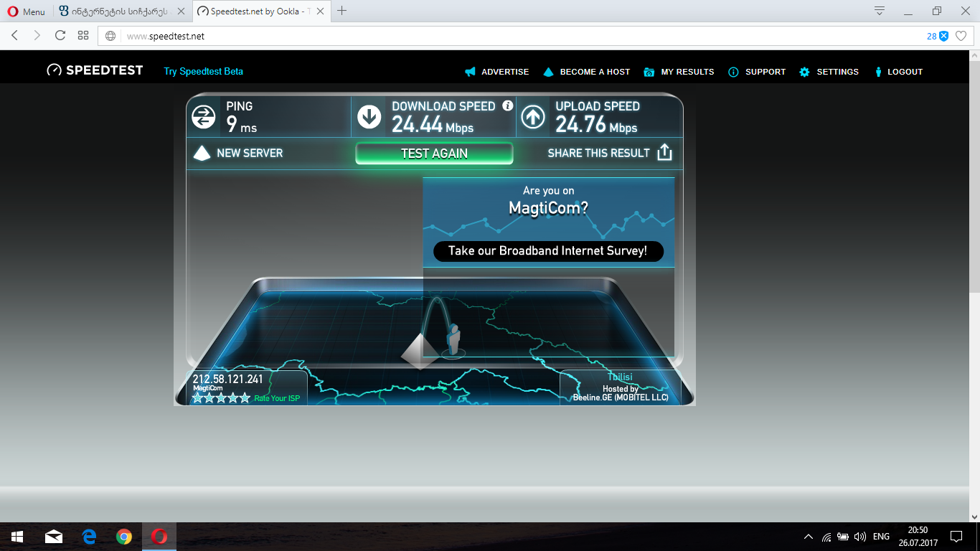Switch the ENG input language
This screenshot has height=551, width=980.
click(881, 537)
